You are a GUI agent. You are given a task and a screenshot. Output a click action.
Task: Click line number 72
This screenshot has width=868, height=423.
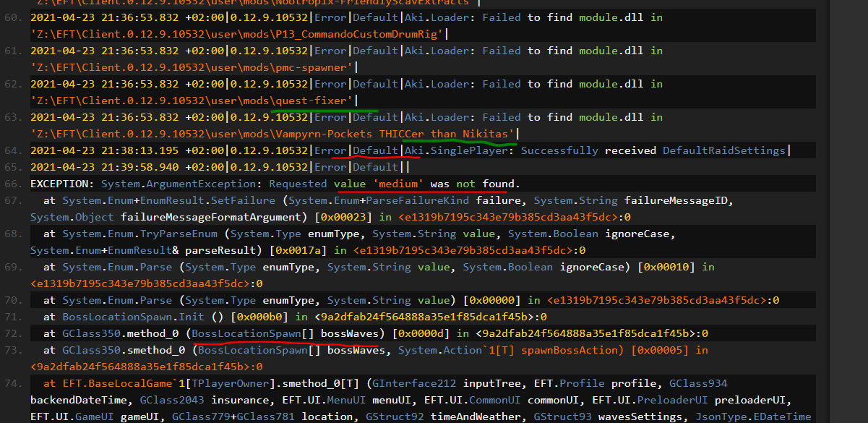tap(12, 333)
